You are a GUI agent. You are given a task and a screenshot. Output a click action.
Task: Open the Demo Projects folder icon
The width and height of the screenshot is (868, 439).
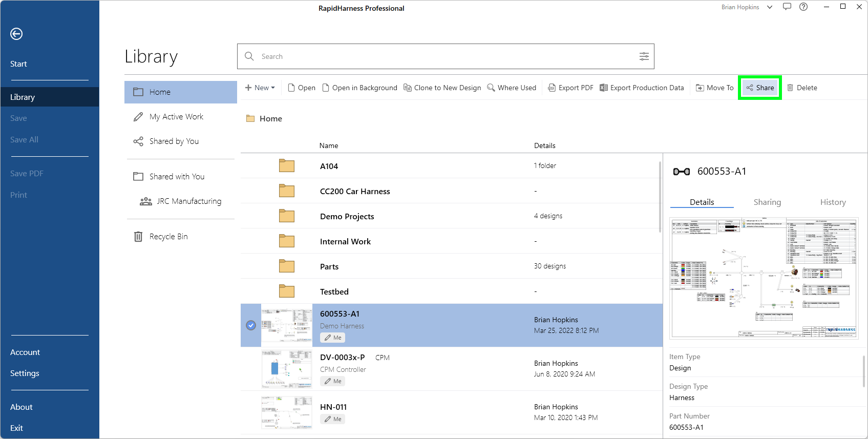287,216
